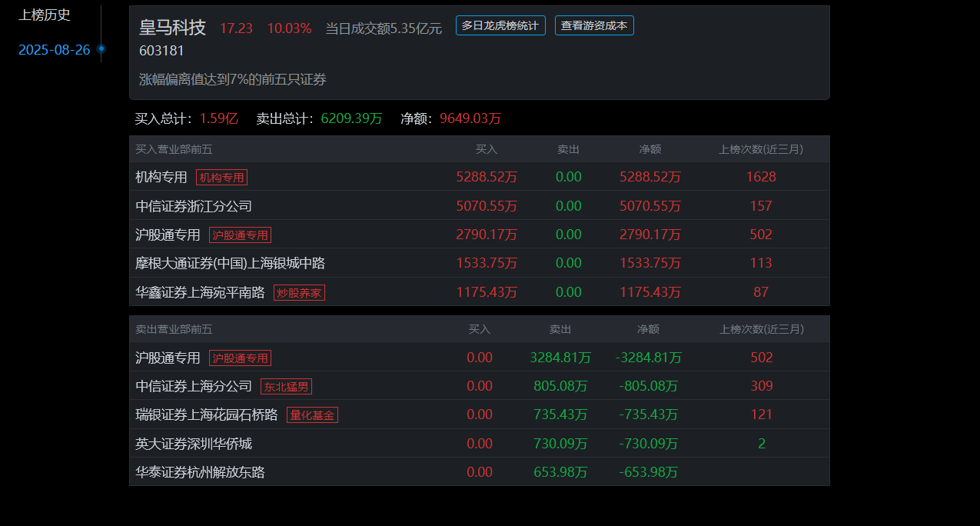Click the 卖出总计 6209.39万 value
Image resolution: width=980 pixels, height=526 pixels.
(351, 118)
